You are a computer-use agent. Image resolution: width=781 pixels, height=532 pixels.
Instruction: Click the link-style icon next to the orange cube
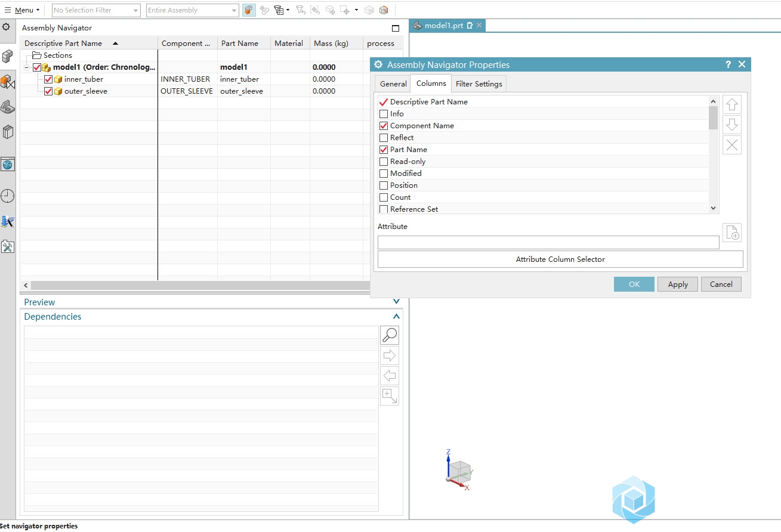tap(264, 10)
